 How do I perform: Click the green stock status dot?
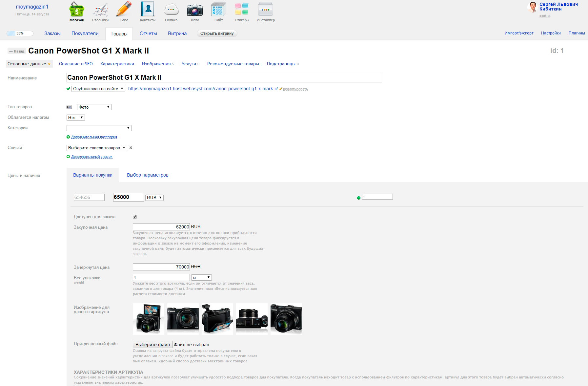point(359,198)
